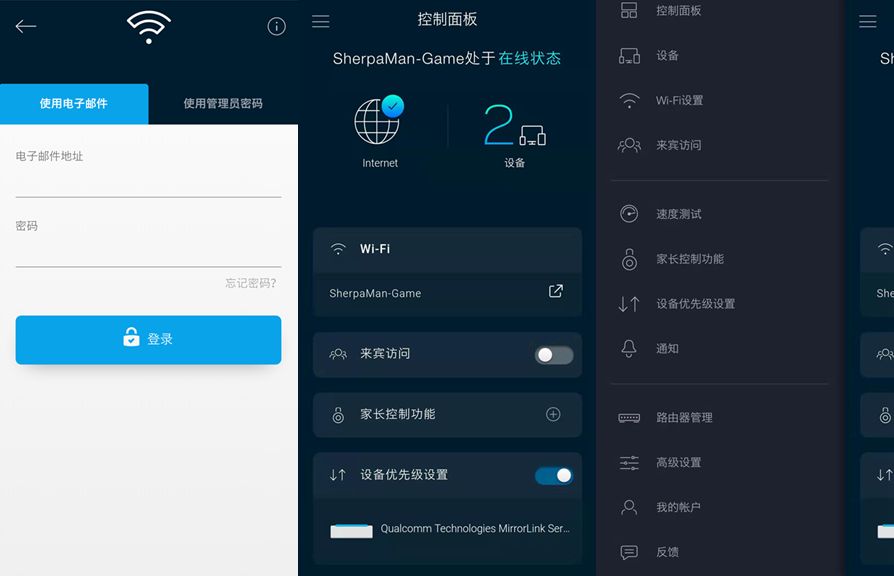The width and height of the screenshot is (894, 576).
Task: Tap the Wi-Fi signal icon in side menu
Action: [629, 101]
